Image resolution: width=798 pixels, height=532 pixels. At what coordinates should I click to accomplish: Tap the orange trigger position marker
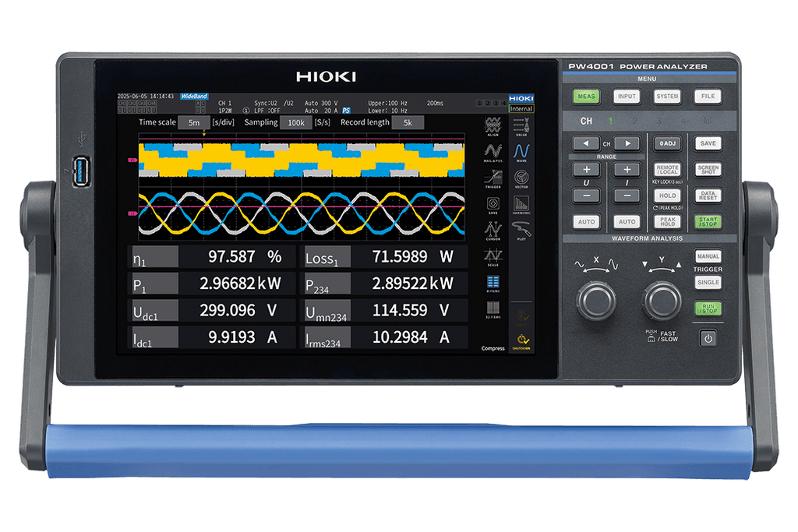(204, 133)
